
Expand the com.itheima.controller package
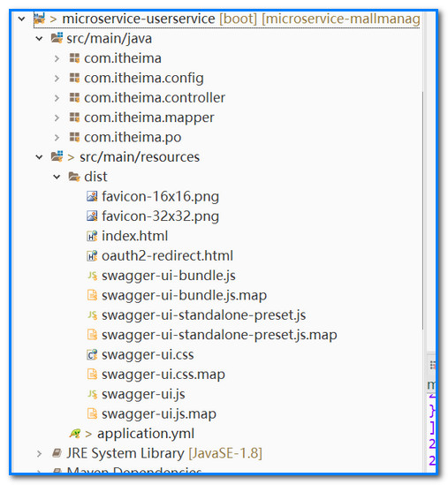point(57,98)
